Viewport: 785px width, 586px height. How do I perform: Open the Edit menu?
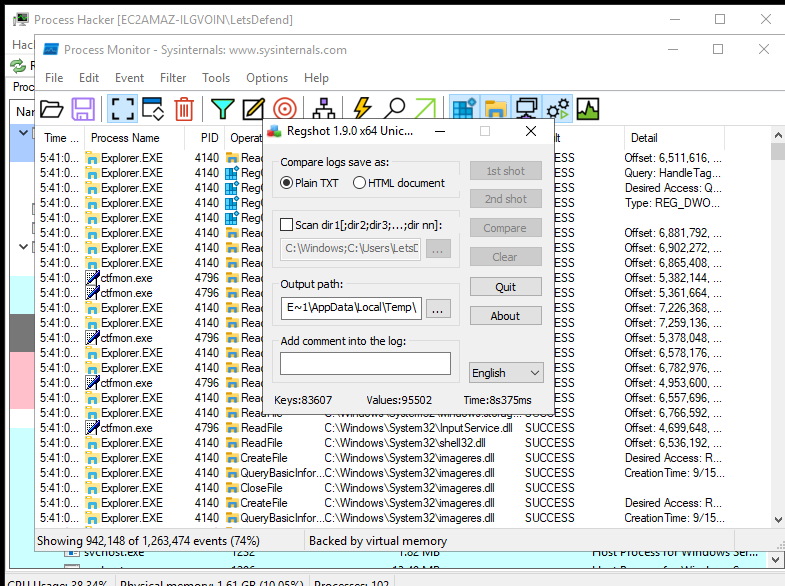[x=89, y=78]
